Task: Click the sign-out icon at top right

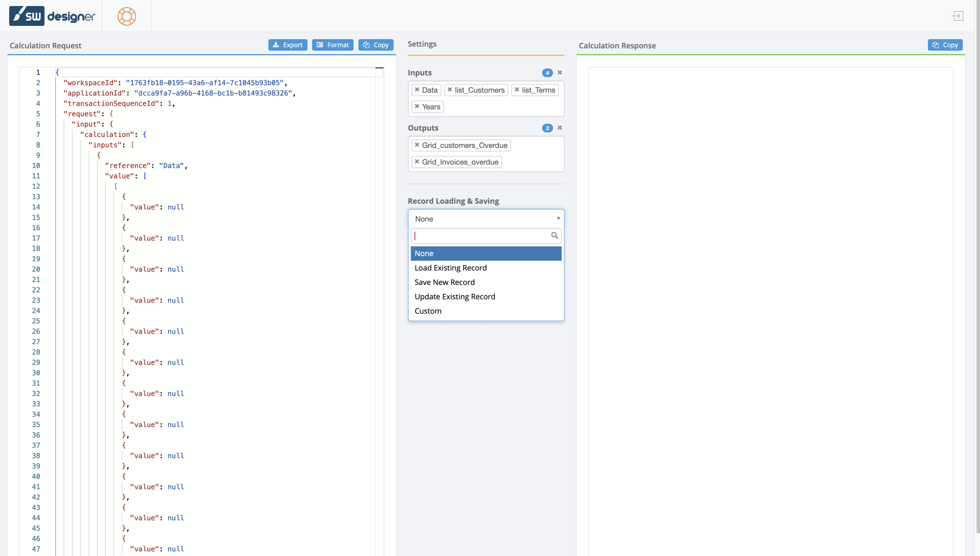Action: coord(958,16)
